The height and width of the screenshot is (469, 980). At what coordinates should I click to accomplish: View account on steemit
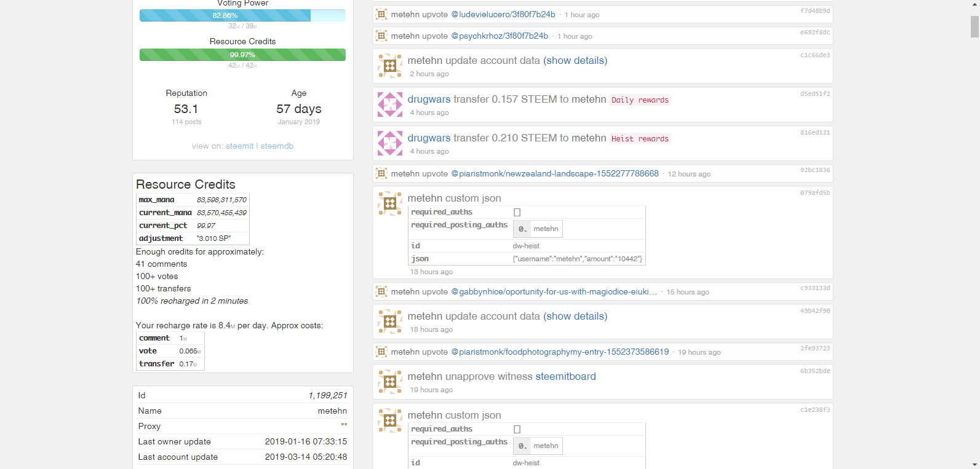click(x=239, y=146)
